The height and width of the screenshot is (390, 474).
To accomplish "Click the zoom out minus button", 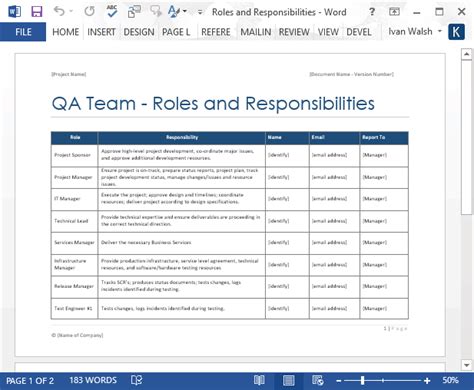I will coord(339,380).
